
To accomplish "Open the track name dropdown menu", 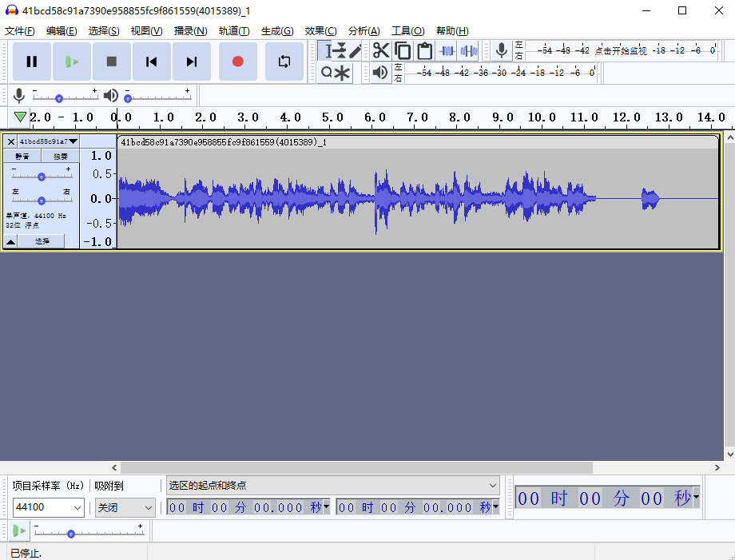I will click(49, 141).
